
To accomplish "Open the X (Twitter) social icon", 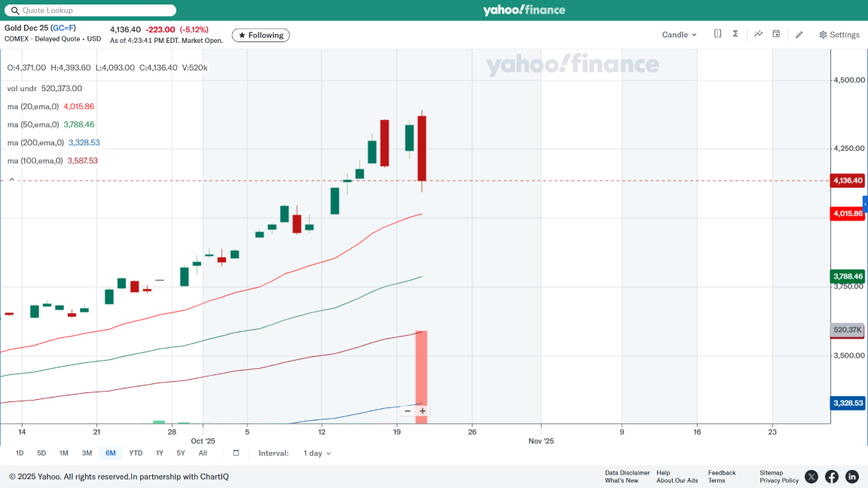I will (811, 477).
